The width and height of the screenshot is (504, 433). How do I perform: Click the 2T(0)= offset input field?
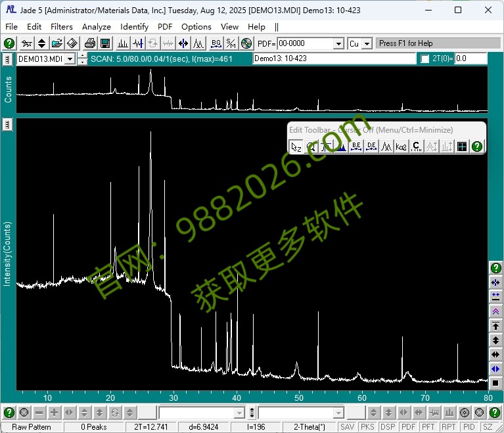point(470,58)
